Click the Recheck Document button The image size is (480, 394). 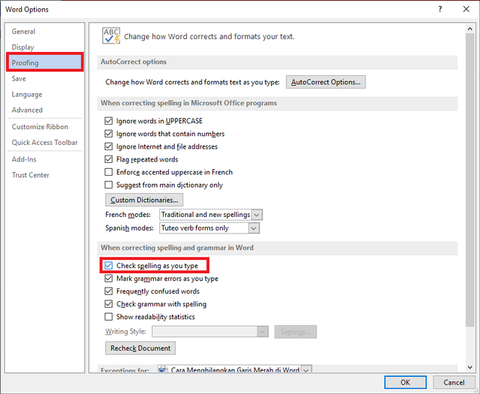click(x=140, y=348)
